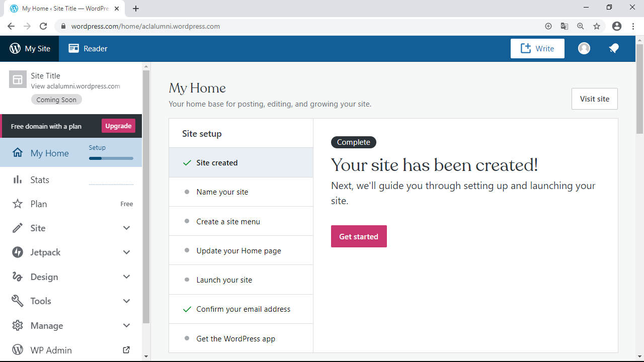This screenshot has width=644, height=362.
Task: Open the notifications bell icon
Action: pos(613,48)
